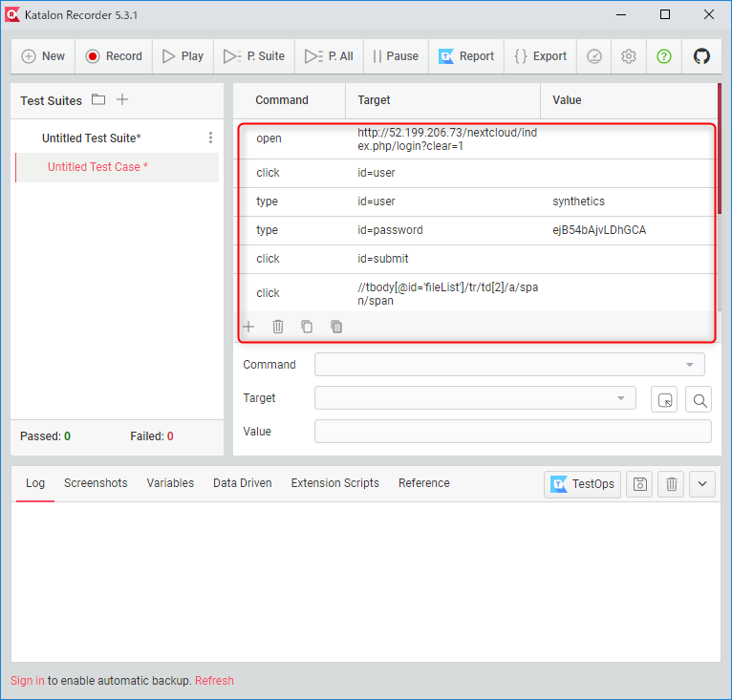Open the speed gauge icon

pos(594,56)
